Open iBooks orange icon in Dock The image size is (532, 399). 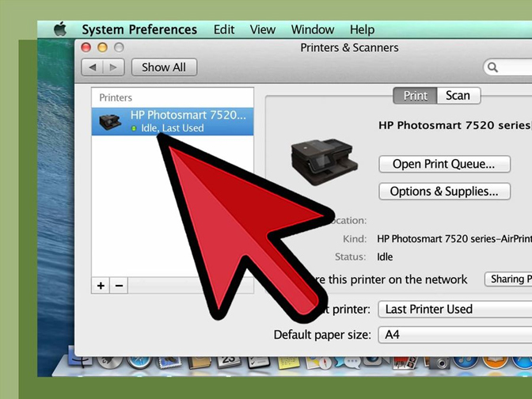495,363
